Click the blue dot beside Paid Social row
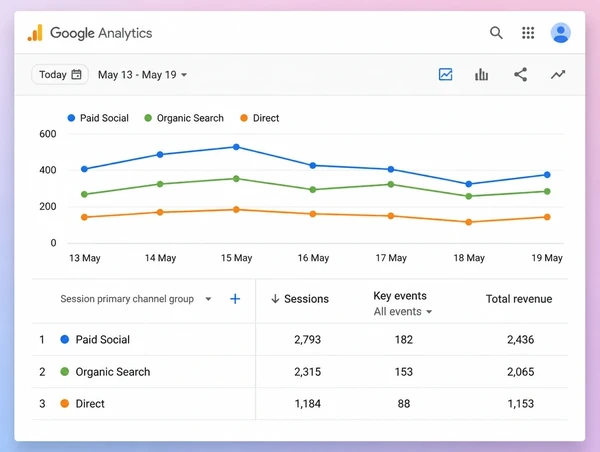Screen dimensions: 600x452 [x=65, y=339]
